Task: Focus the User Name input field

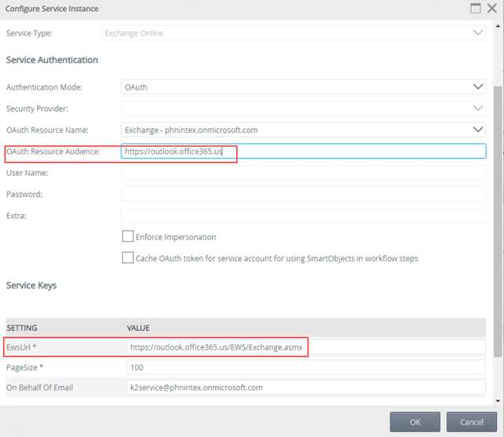Action: (303, 172)
